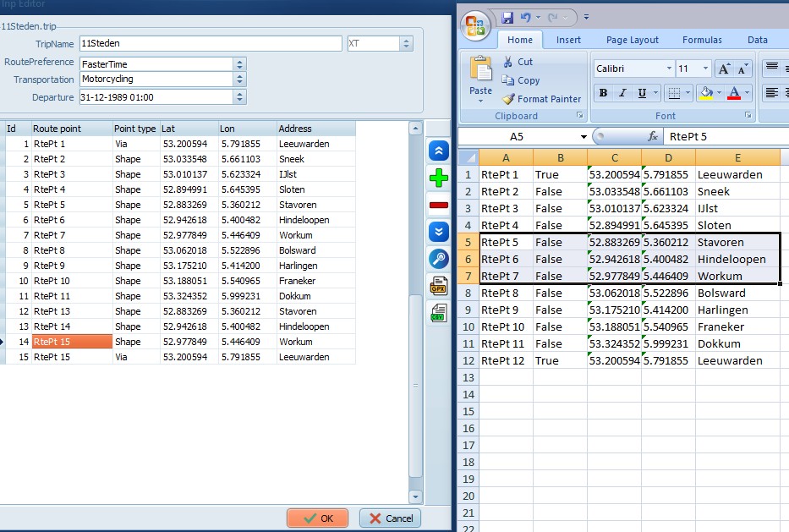This screenshot has height=532, width=789.
Task: Click the green plus add route point icon
Action: 439,178
